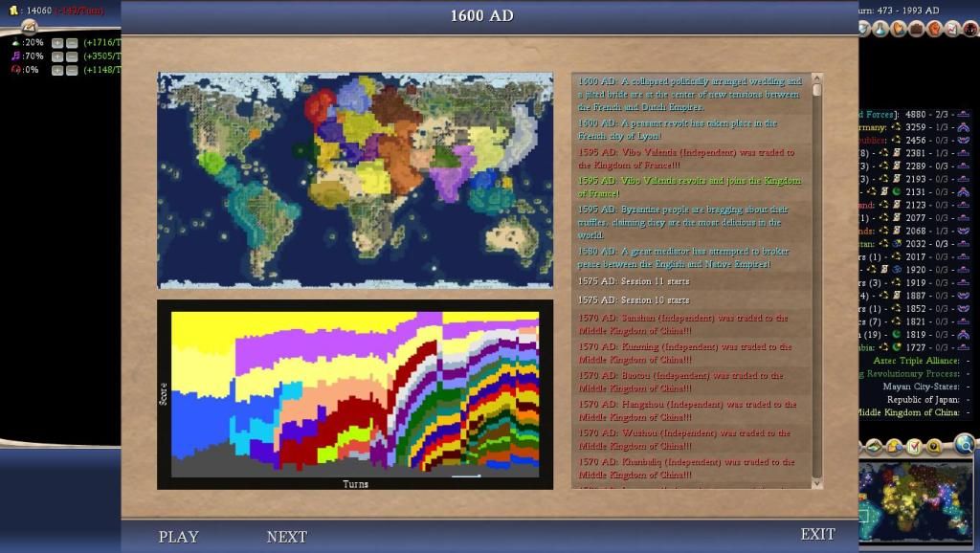
Task: Click the replay log scrollbar down arrow
Action: click(x=816, y=484)
